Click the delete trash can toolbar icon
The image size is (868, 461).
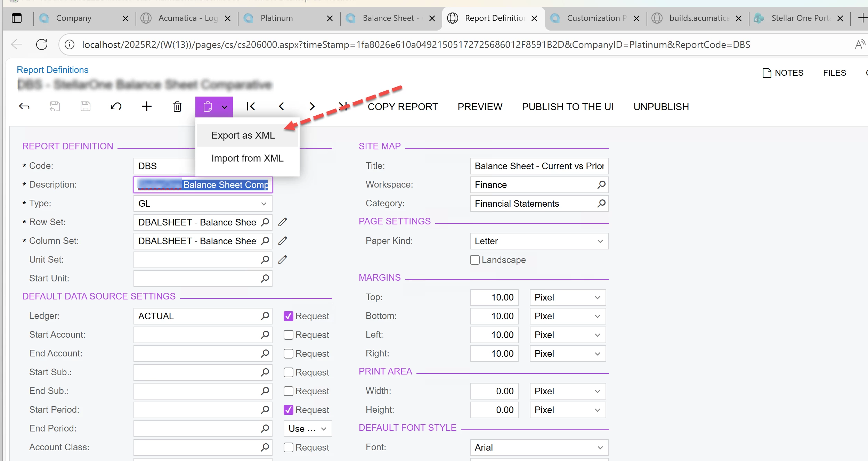177,107
